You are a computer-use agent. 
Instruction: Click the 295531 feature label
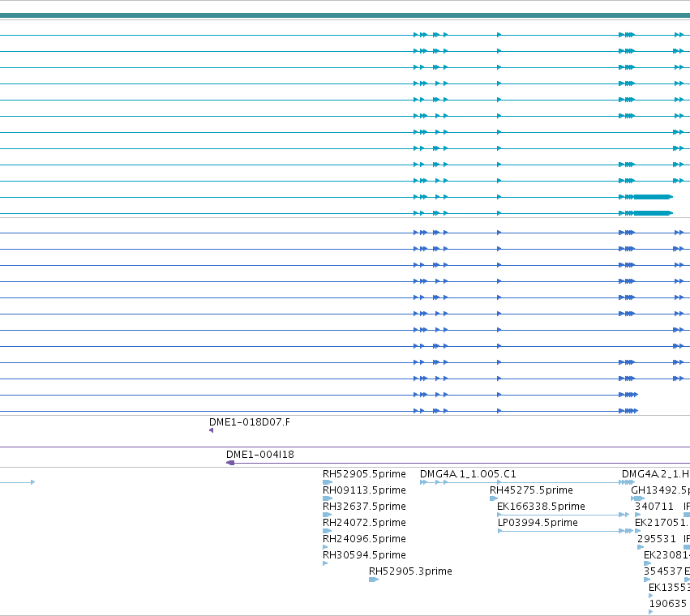[657, 539]
